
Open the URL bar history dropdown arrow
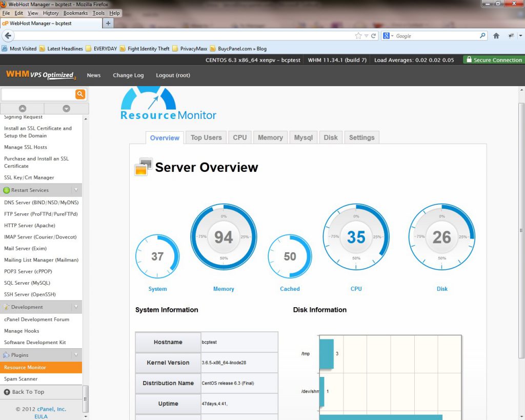pyautogui.click(x=366, y=36)
